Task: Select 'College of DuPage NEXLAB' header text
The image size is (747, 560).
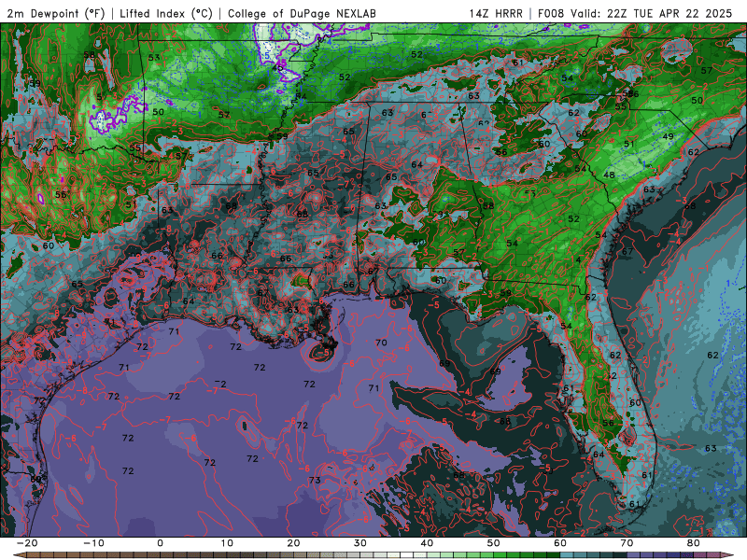Action: pos(302,14)
